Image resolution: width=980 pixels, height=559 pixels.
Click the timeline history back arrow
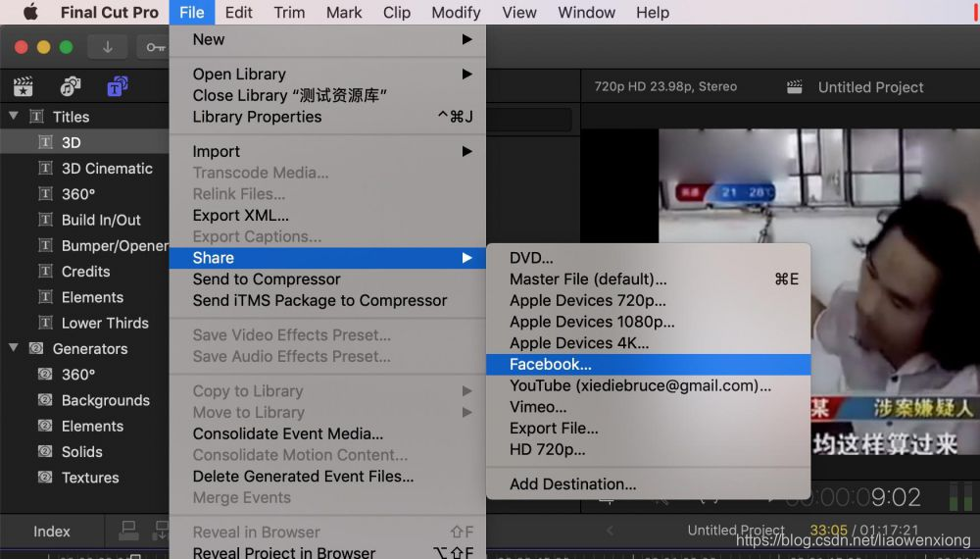(610, 531)
